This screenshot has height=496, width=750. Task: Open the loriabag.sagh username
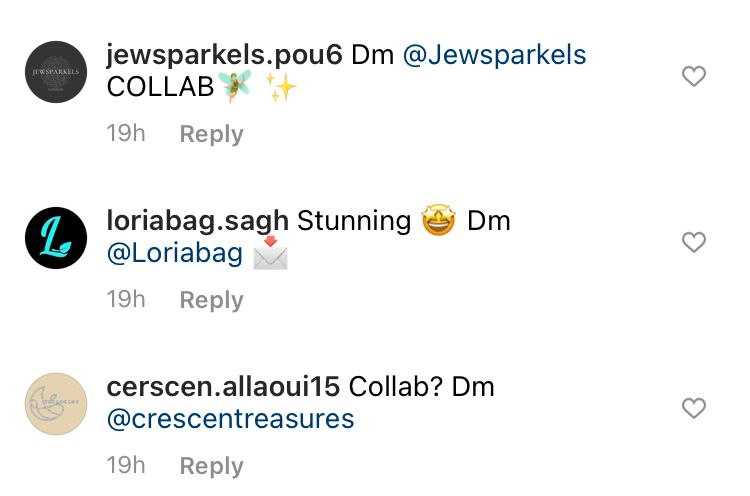click(x=197, y=221)
